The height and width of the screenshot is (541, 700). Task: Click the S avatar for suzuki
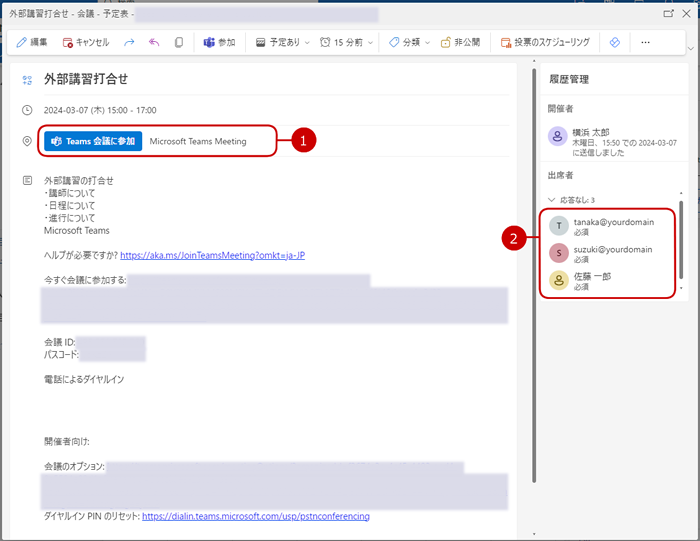[558, 253]
